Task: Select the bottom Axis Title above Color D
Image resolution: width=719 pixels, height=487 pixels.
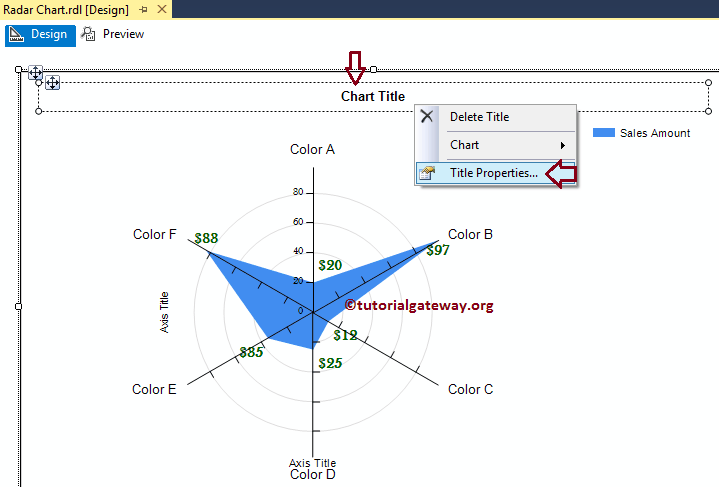Action: pyautogui.click(x=312, y=463)
